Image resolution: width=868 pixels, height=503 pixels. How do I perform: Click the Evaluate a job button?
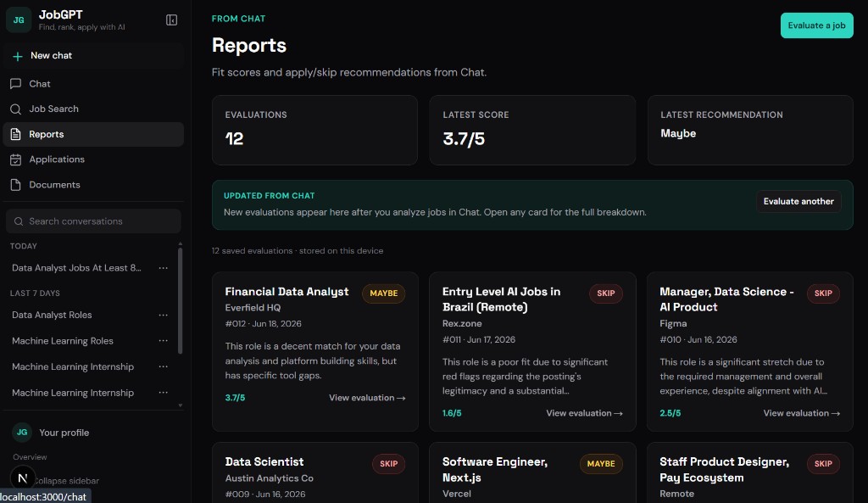tap(816, 25)
